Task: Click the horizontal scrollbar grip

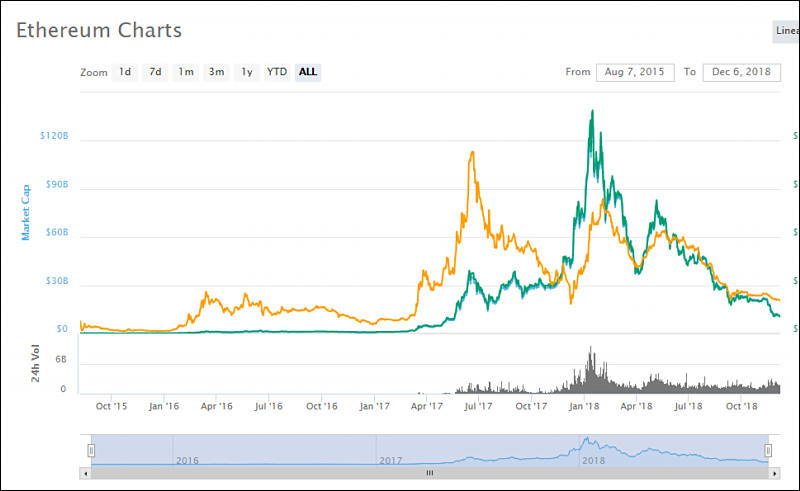Action: click(x=430, y=473)
